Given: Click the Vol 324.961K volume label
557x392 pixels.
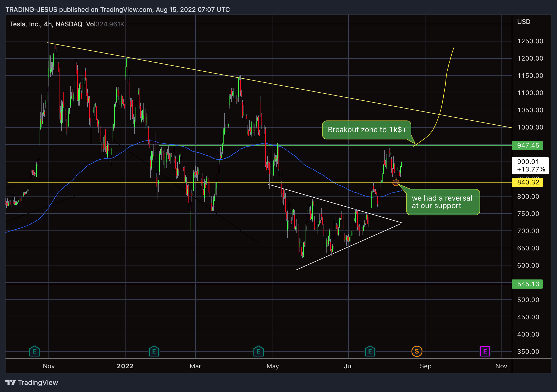Looking at the screenshot, I should coord(105,24).
